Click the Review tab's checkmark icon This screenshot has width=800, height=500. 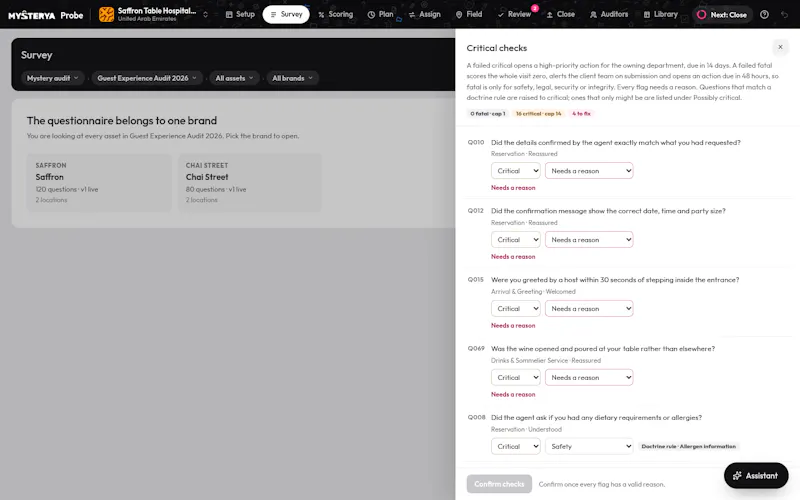point(501,15)
